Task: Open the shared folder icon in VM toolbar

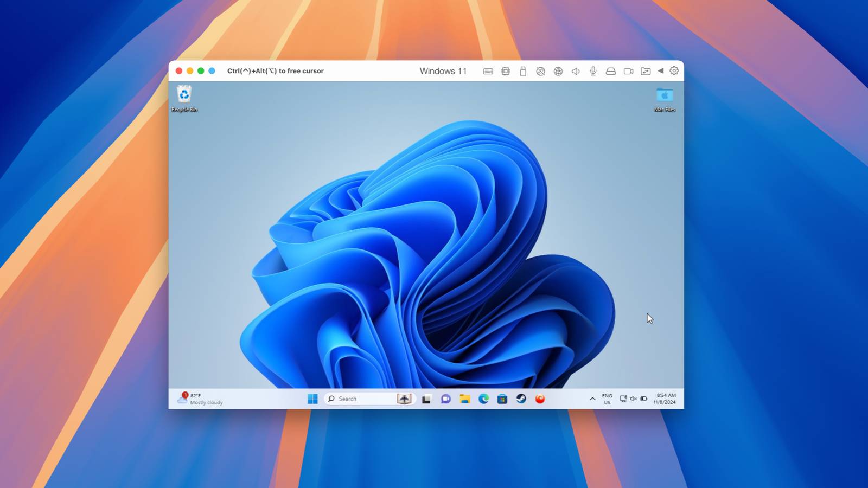Action: pos(646,71)
